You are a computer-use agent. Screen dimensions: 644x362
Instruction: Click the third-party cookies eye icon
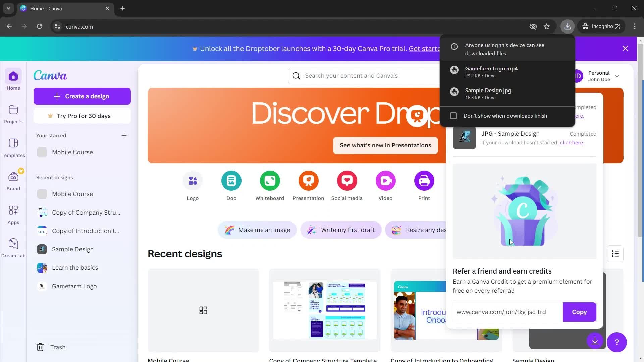[533, 26]
